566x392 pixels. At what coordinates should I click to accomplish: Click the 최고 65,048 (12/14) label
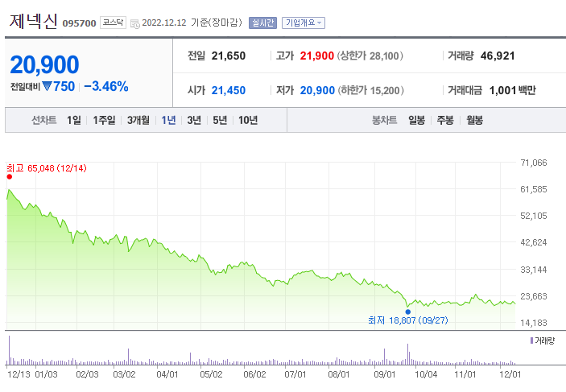click(47, 168)
